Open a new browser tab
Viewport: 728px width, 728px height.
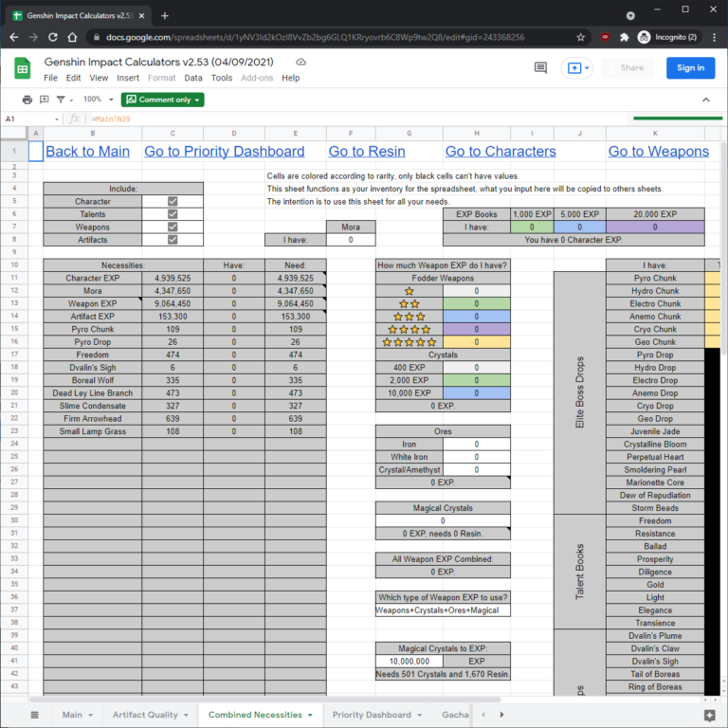tap(164, 16)
